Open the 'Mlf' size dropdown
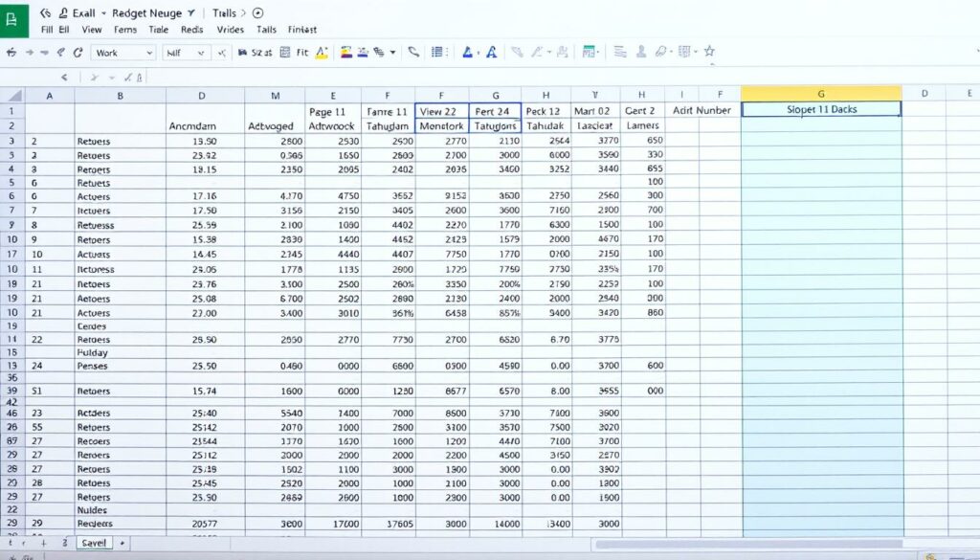 (186, 53)
